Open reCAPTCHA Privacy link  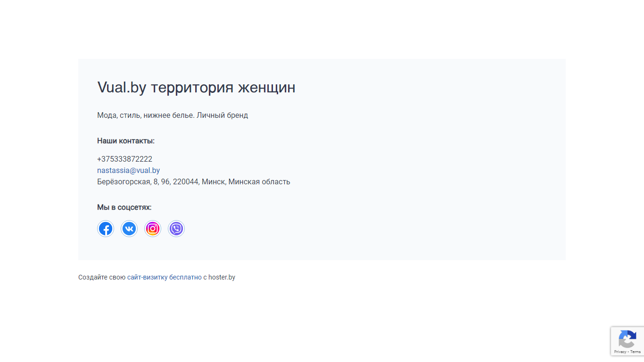click(x=620, y=352)
